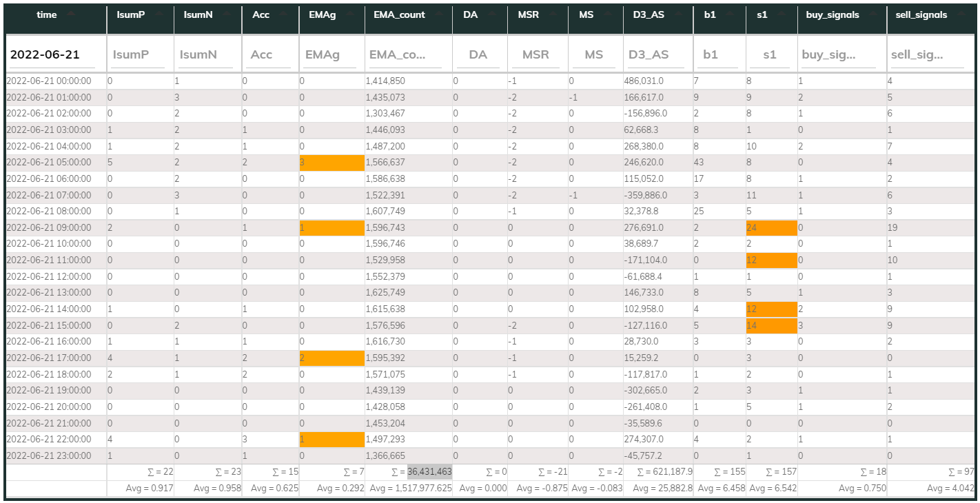
Task: Select the 2022-06-21 05:00:00 time cell
Action: click(x=49, y=163)
